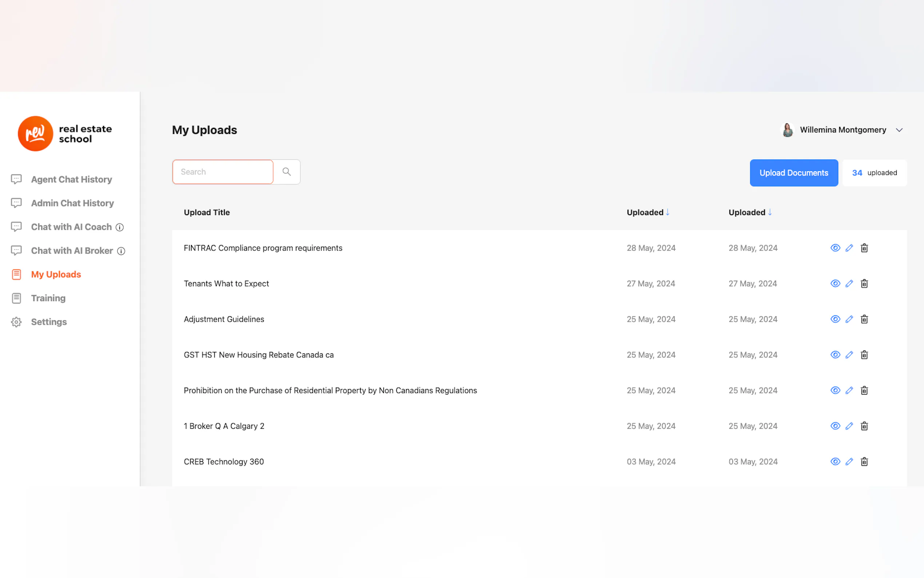Sort by the first Uploaded column arrow
Viewport: 924px width, 578px height.
coord(667,212)
